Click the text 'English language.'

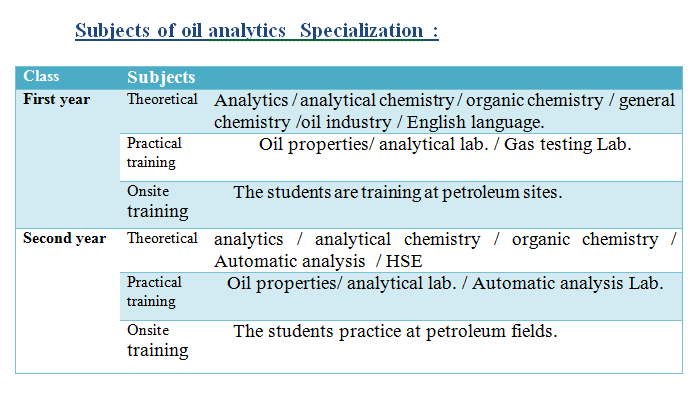pos(475,122)
